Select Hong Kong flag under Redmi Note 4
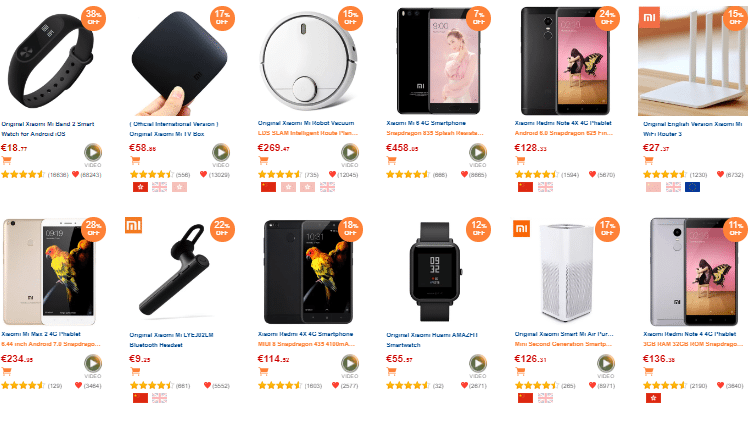This screenshot has height=421, width=750. click(653, 398)
